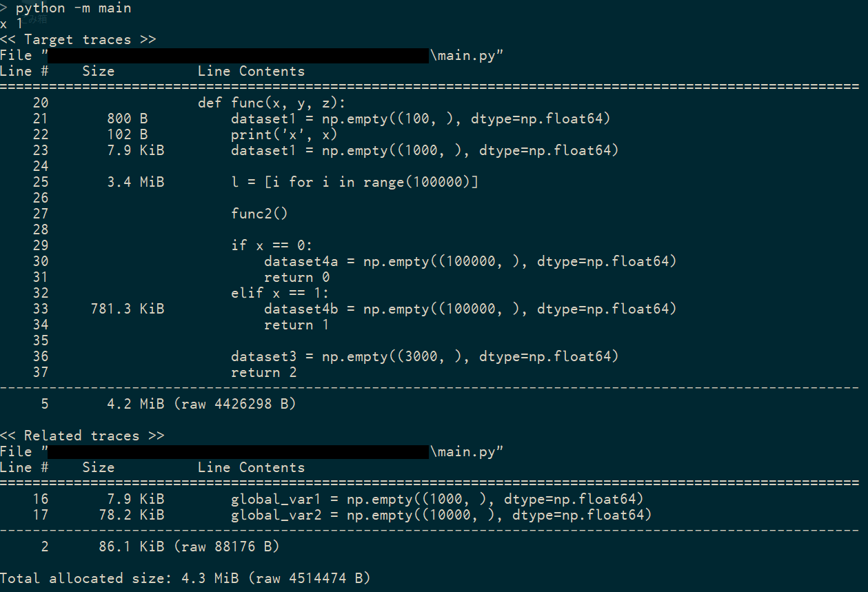Click the global_var1 assignment line

pos(437,499)
